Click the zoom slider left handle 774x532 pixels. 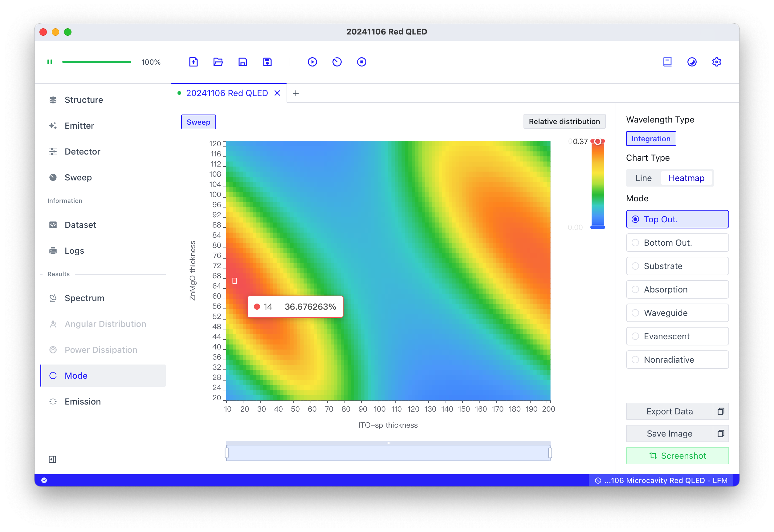pos(227,453)
